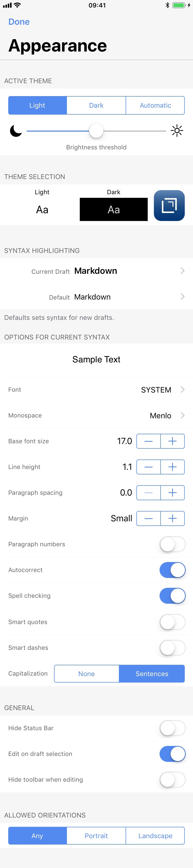Switch active theme to Dark
193x868 pixels.
click(96, 105)
